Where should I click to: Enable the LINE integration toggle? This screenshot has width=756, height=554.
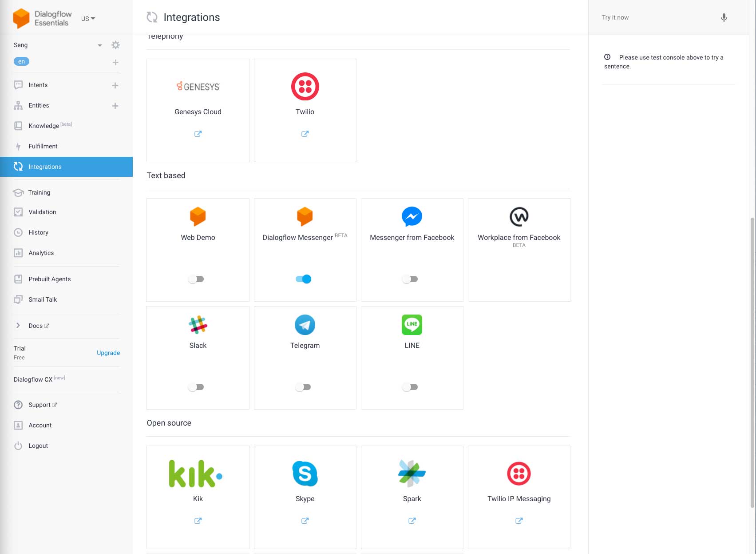[410, 387]
